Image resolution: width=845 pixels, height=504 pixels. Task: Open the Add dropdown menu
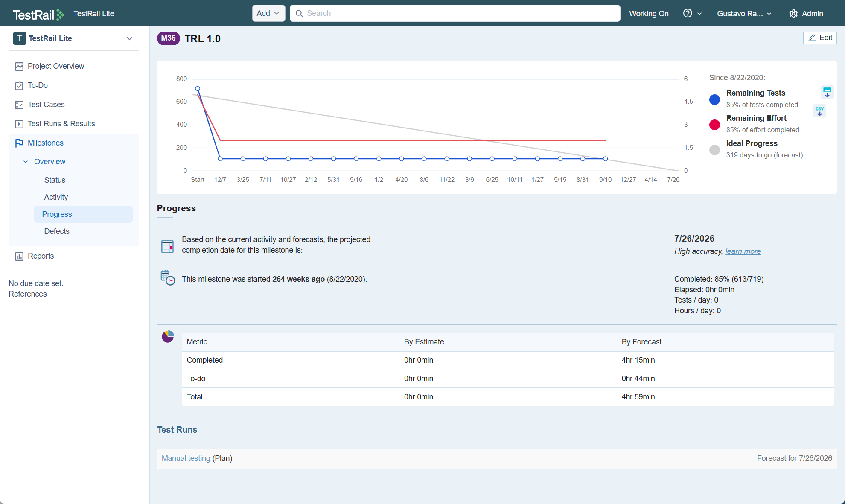(x=268, y=13)
